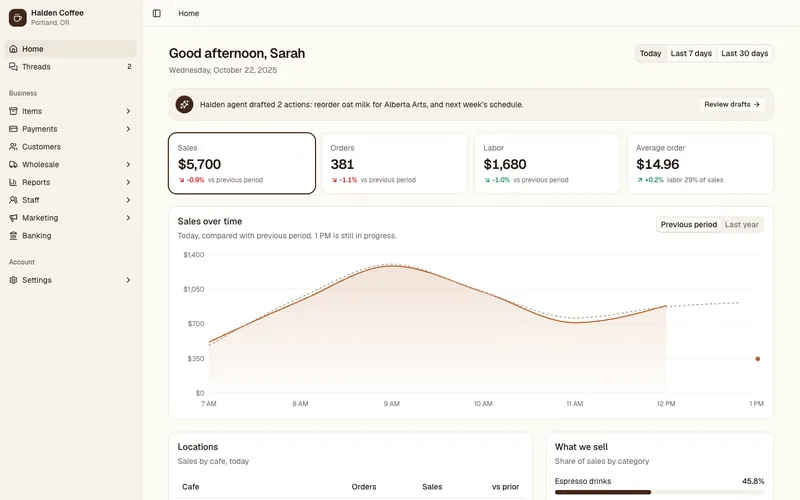
Task: Click the Wholesale truck icon
Action: pyautogui.click(x=13, y=164)
